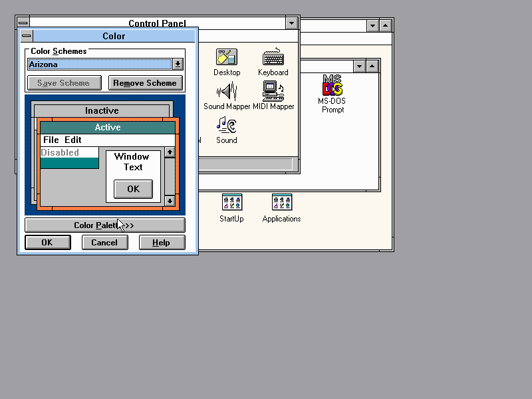Screen dimensions: 532x399
Task: Click File in the preview menu bar
Action: tap(51, 140)
